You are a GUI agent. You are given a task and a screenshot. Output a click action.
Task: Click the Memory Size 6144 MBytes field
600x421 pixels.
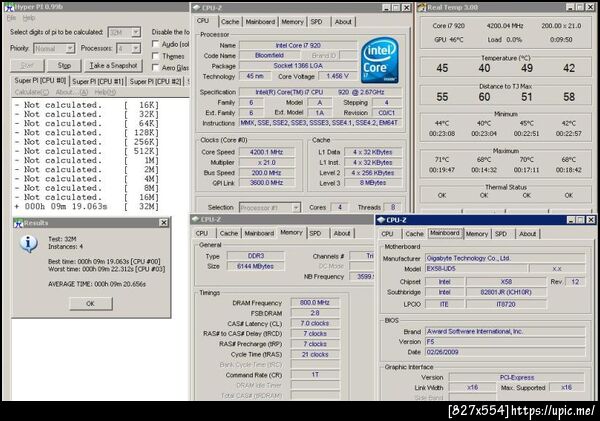coord(255,266)
